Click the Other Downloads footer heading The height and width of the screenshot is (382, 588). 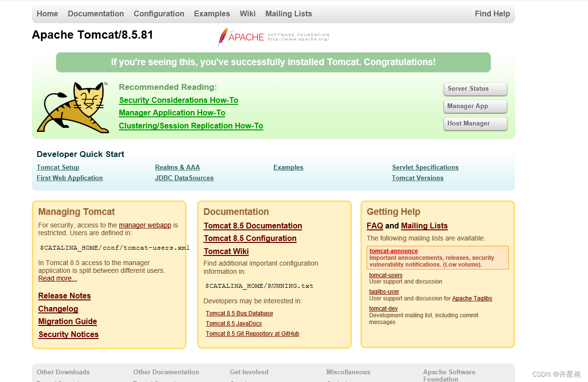click(63, 372)
